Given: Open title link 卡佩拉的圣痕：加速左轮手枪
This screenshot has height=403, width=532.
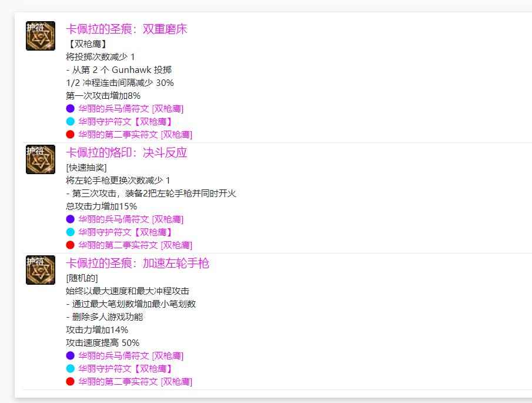Looking at the screenshot, I should (138, 263).
